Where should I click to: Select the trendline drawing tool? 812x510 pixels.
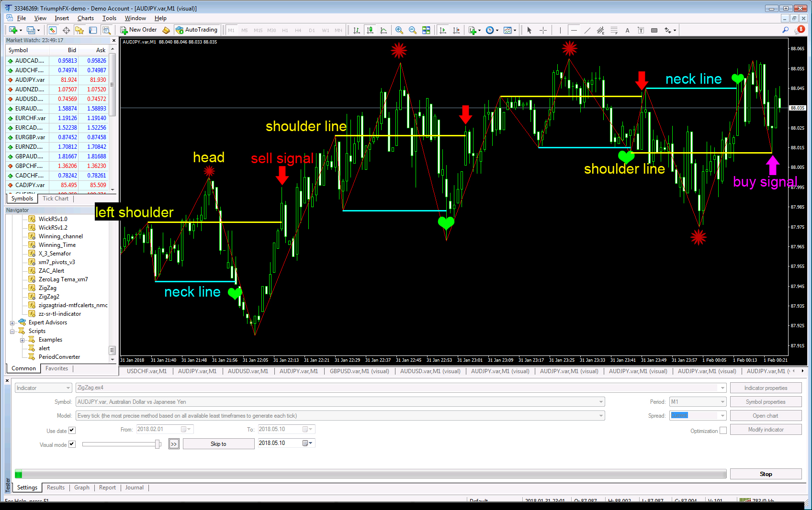[x=587, y=30]
